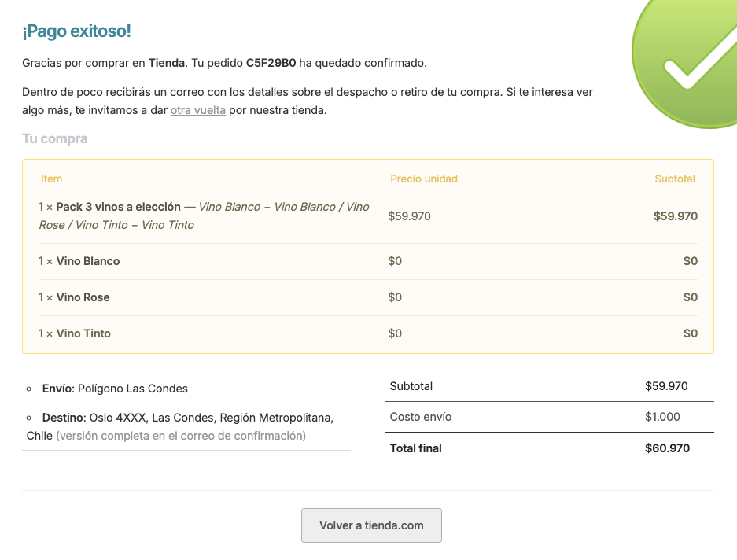Click the pack unit price $59.970

pyautogui.click(x=409, y=216)
